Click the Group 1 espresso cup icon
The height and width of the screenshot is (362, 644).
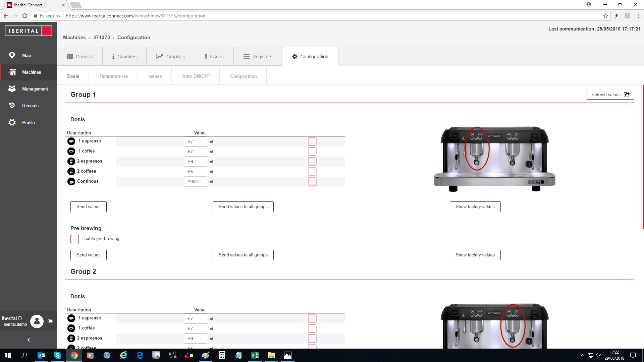pos(71,141)
